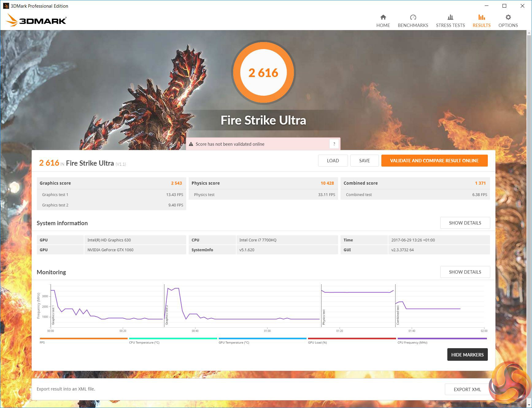Click the Graphics score value 2 543
Image resolution: width=532 pixels, height=408 pixels.
pyautogui.click(x=176, y=183)
